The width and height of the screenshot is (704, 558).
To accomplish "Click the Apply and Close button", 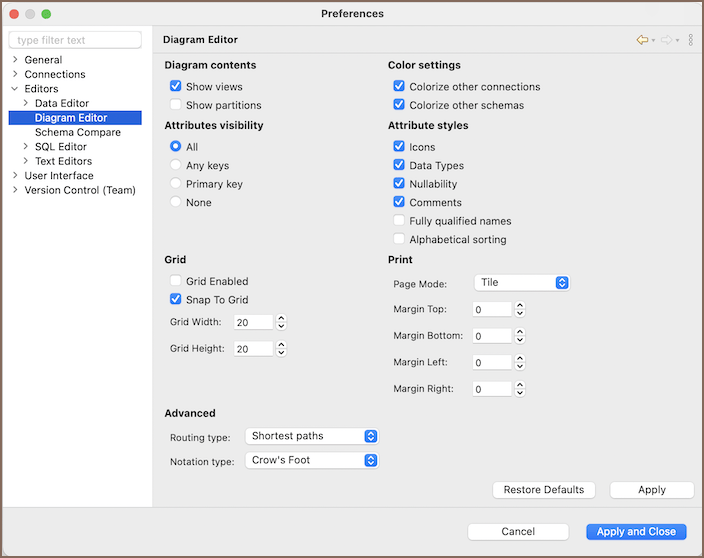I will click(x=636, y=532).
